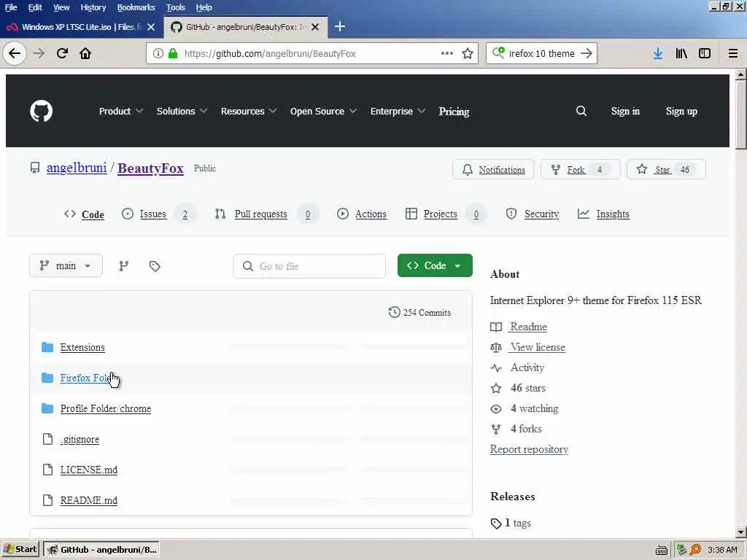Click the .gitignore file icon
The width and height of the screenshot is (747, 560).
pyautogui.click(x=47, y=439)
